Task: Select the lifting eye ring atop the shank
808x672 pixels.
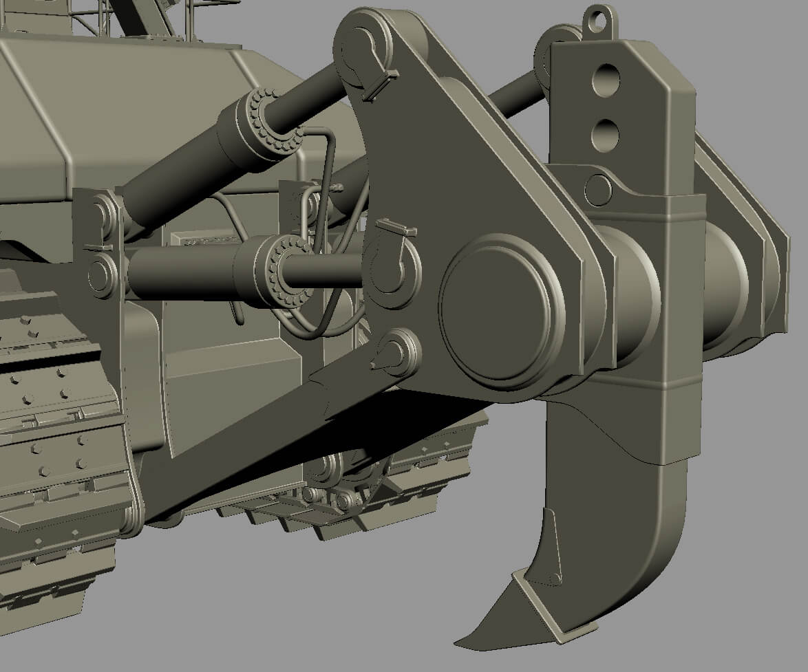Action: pos(598,17)
